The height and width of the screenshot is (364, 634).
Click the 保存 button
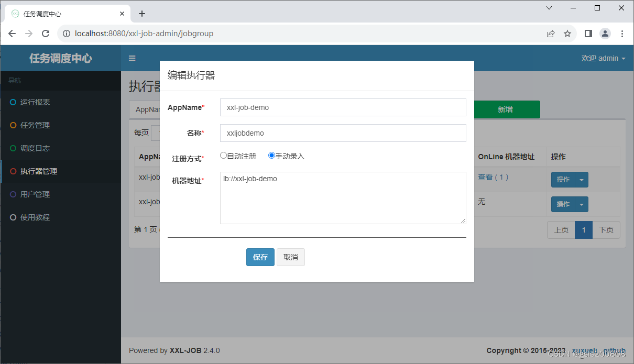[260, 257]
